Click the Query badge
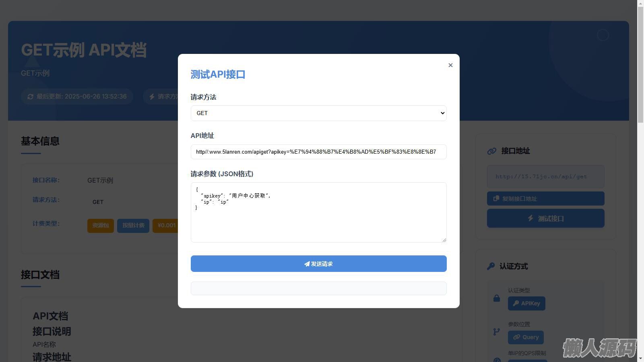 point(526,337)
